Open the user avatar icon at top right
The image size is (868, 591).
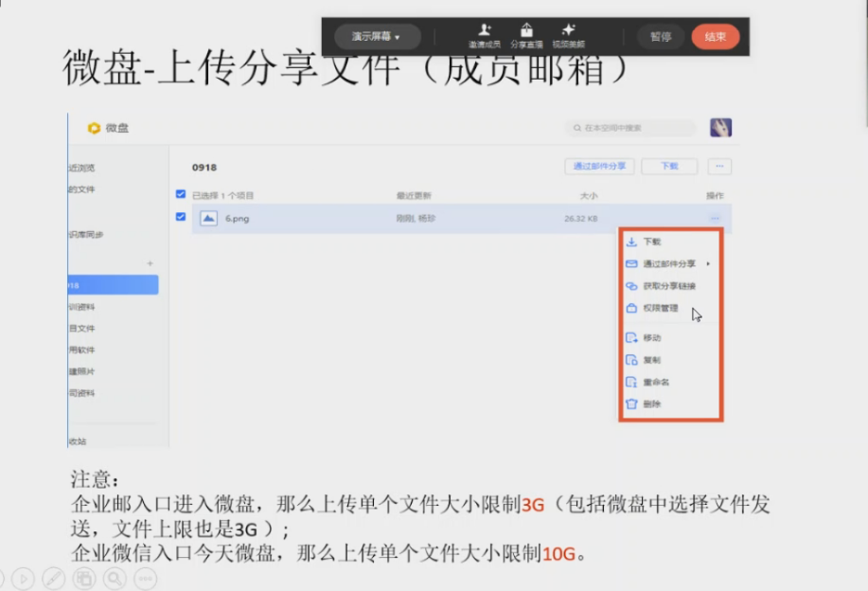719,126
